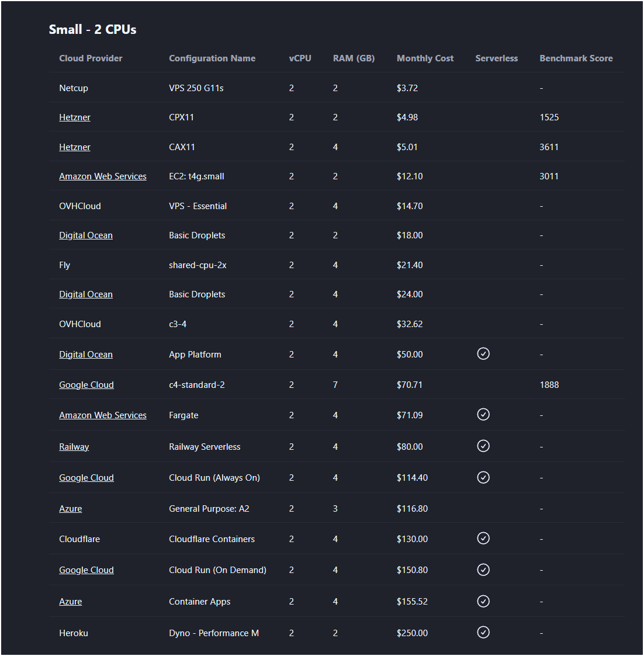Click the serverless checkmark for App Platform
The image size is (644, 656).
tap(483, 353)
